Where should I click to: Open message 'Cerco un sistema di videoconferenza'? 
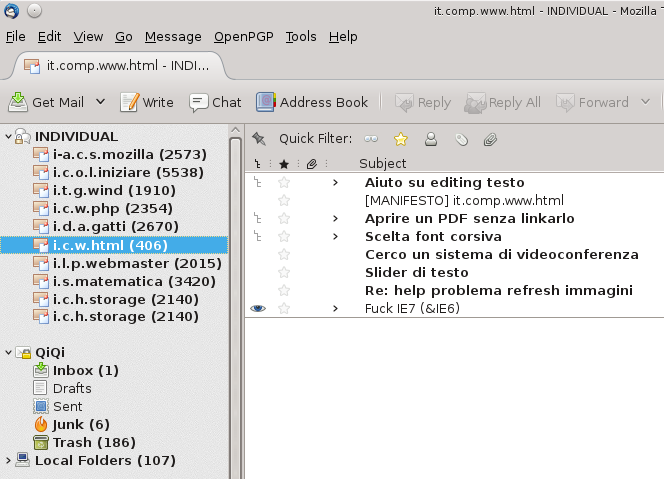click(502, 255)
